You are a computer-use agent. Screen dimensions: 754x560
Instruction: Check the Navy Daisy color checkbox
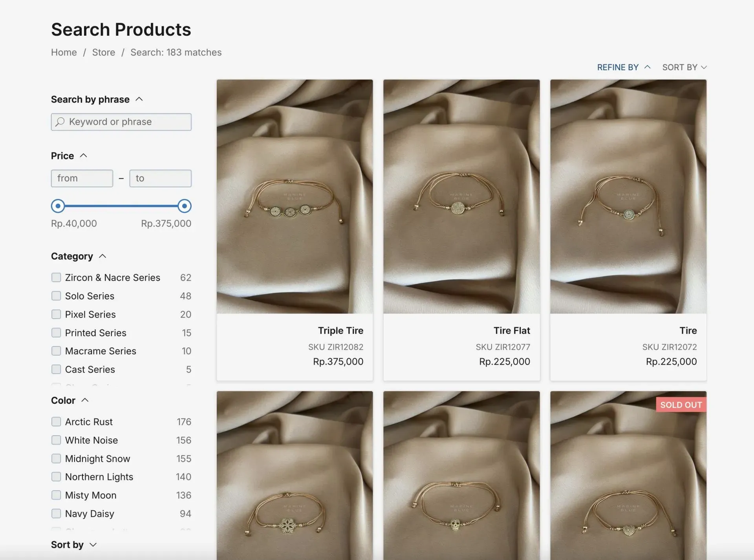click(x=56, y=514)
